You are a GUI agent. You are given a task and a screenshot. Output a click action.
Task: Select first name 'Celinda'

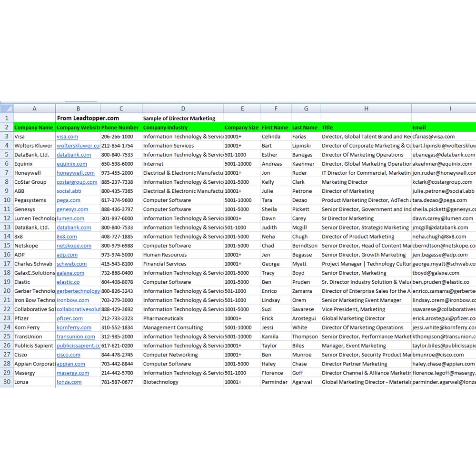click(276, 137)
